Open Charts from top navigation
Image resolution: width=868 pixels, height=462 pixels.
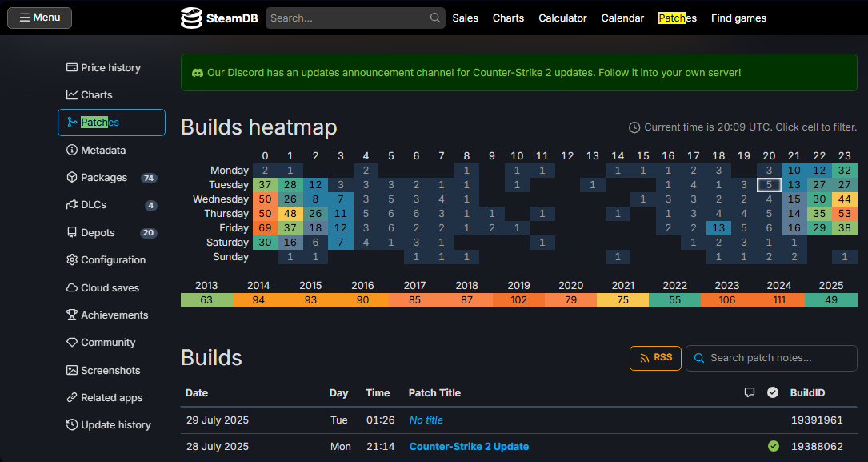(508, 18)
